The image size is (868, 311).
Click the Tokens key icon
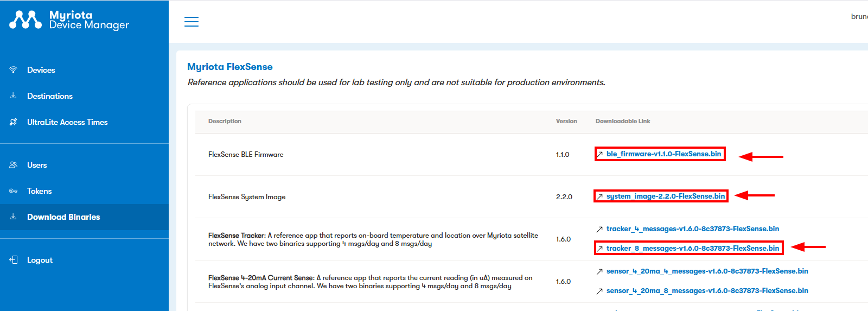14,191
